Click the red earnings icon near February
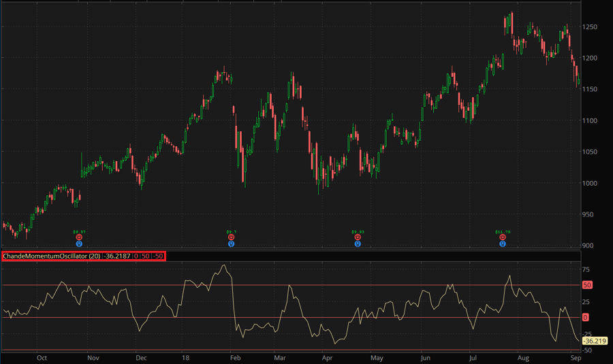Image resolution: width=613 pixels, height=364 pixels. pyautogui.click(x=232, y=237)
